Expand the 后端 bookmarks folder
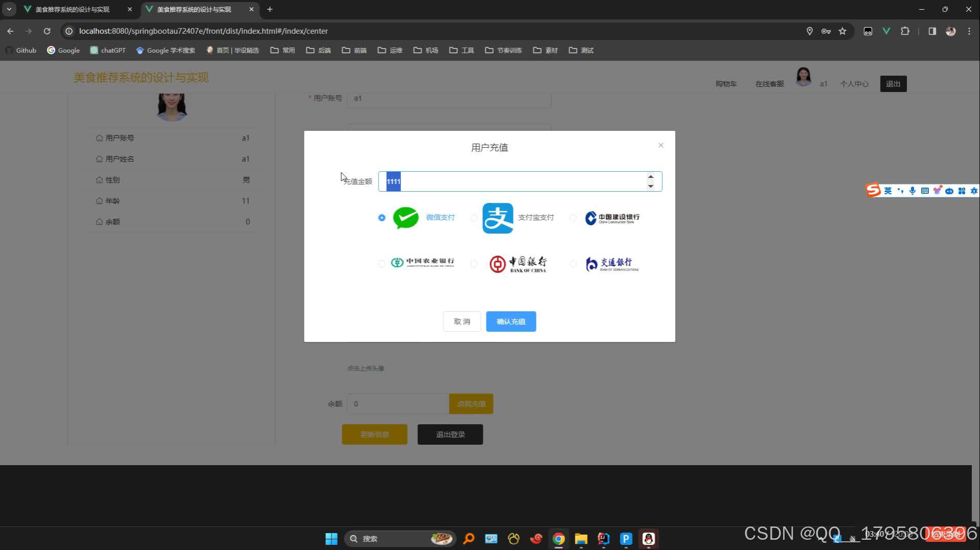 click(x=319, y=50)
